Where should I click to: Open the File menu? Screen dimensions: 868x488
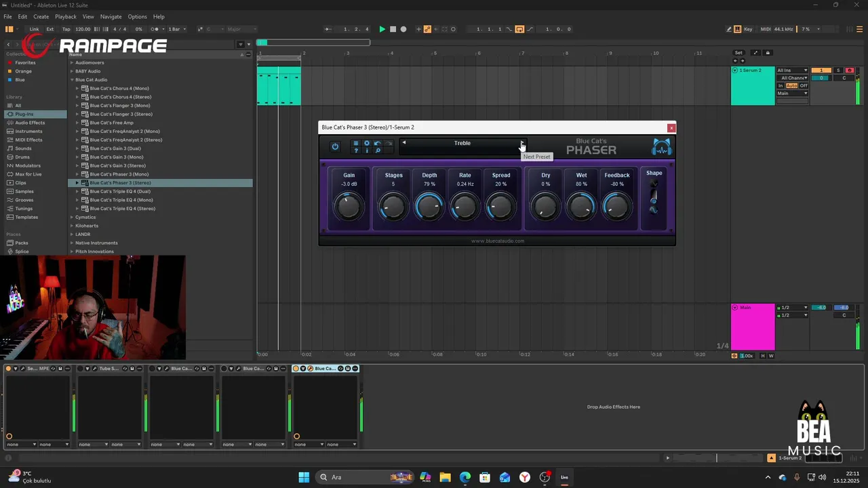coord(7,16)
